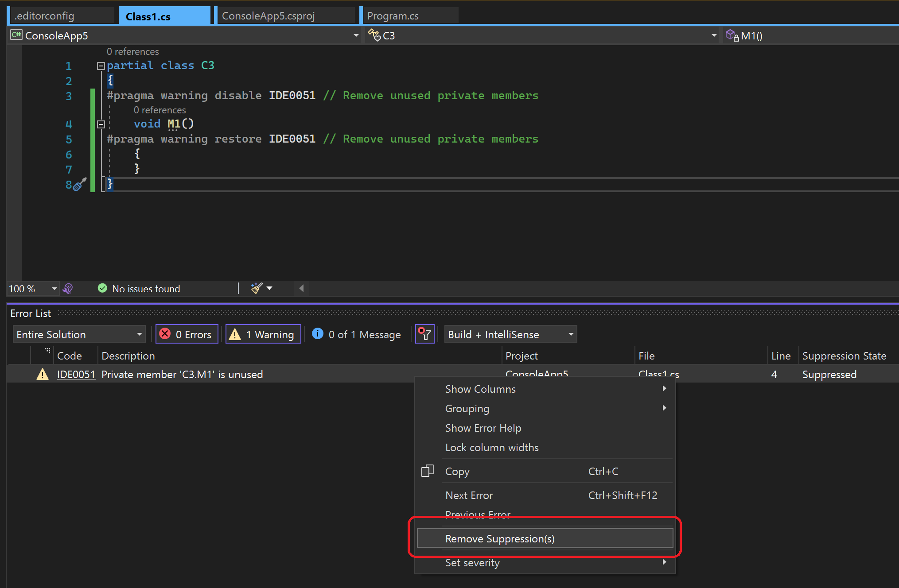Click the horizontal scrollbar left arrow in the editor
This screenshot has width=899, height=588.
click(301, 289)
